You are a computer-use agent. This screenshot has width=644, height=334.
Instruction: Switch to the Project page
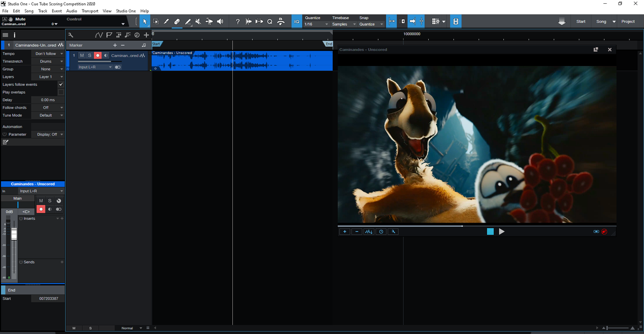coord(628,21)
